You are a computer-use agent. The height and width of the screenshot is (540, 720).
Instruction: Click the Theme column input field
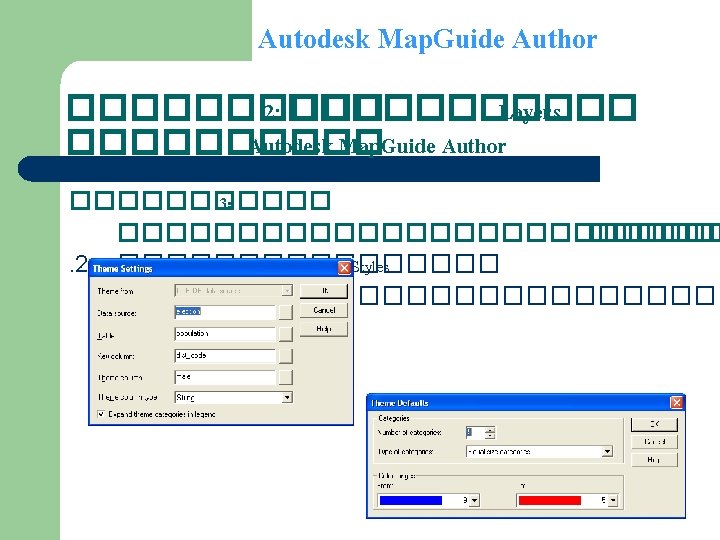(225, 377)
